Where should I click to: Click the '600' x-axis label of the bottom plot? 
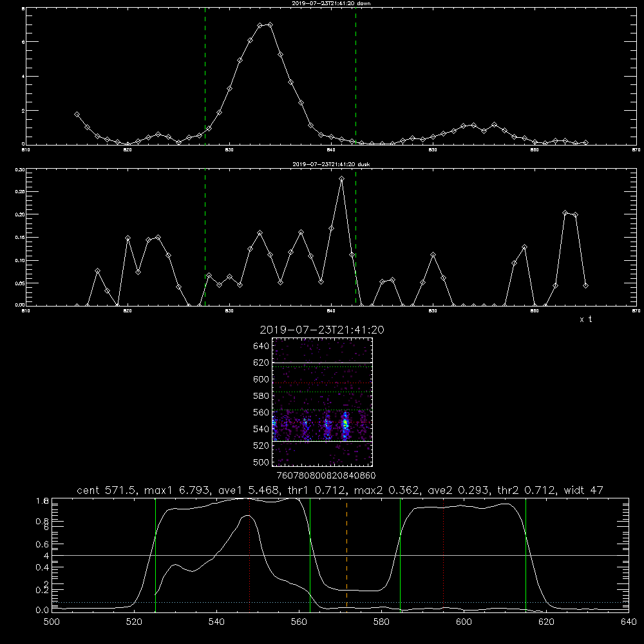tap(464, 622)
